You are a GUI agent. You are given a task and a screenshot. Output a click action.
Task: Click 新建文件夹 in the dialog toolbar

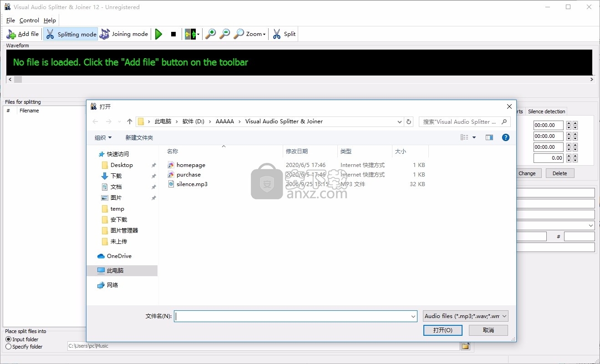click(x=139, y=137)
